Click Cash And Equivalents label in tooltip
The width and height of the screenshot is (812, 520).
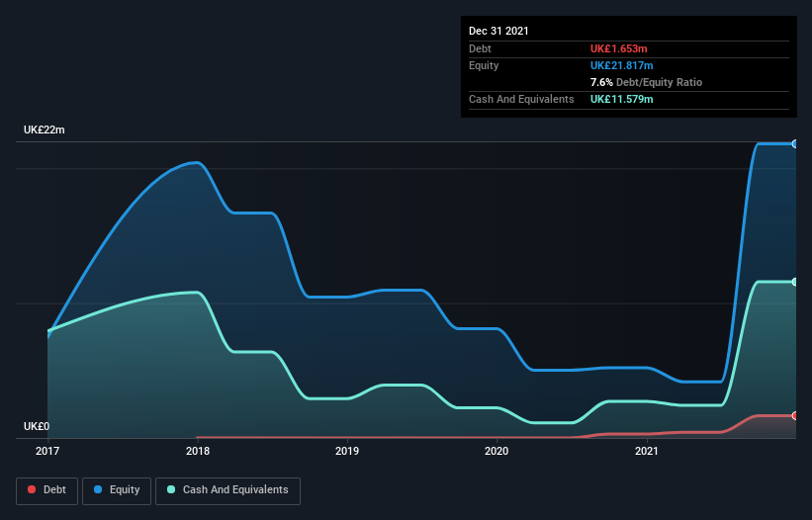pyautogui.click(x=521, y=99)
